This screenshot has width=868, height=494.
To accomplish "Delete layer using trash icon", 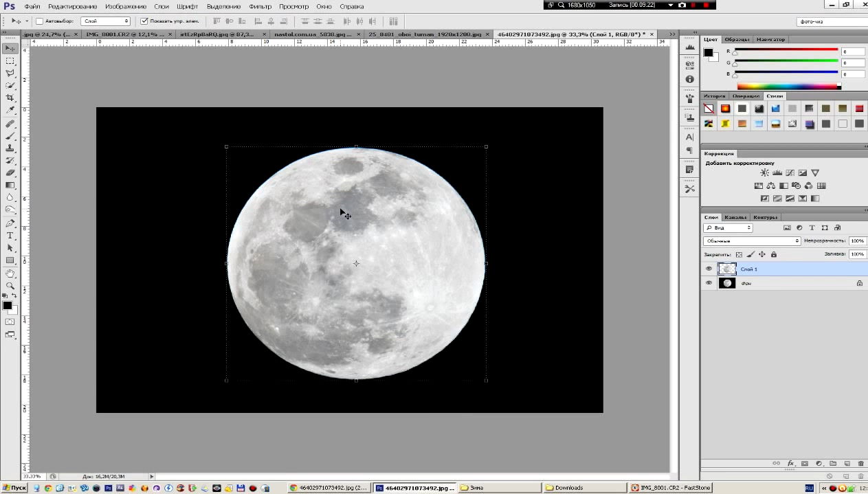I will coord(860,464).
